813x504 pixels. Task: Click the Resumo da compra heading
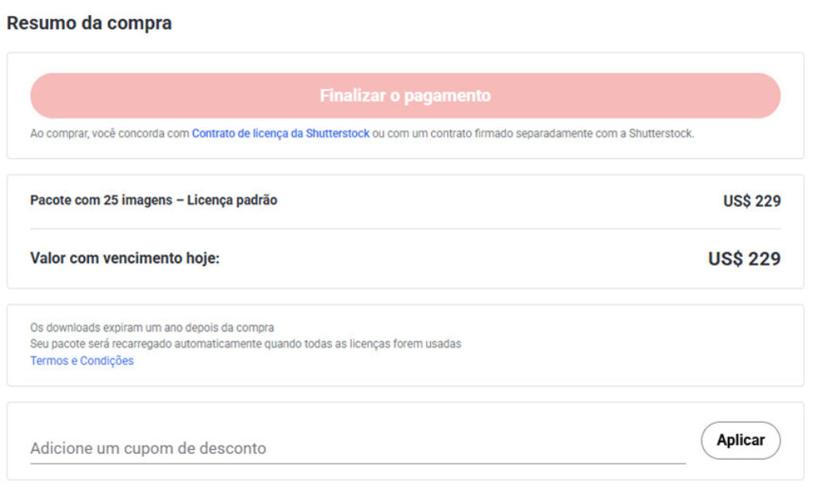[x=89, y=23]
